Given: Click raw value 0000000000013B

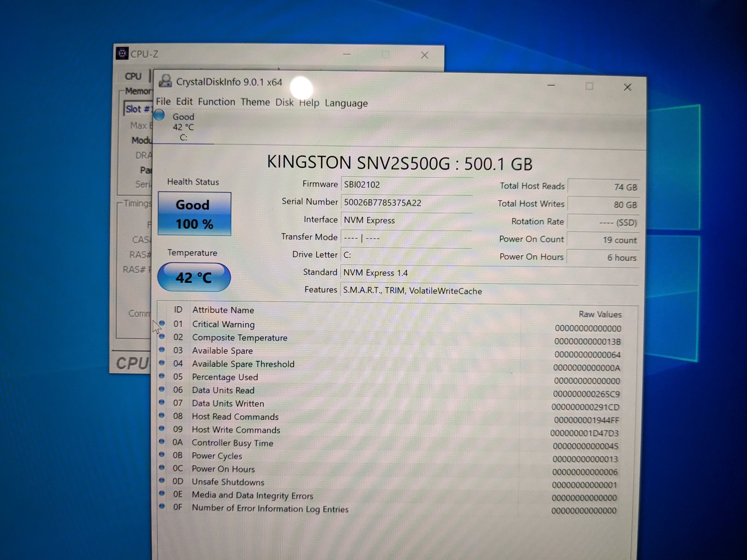Looking at the screenshot, I should (587, 342).
